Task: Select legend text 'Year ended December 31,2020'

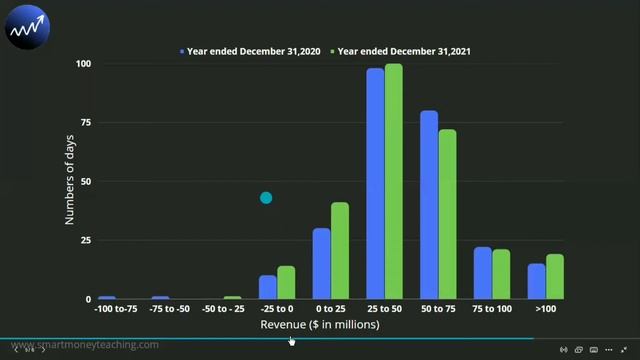Action: point(253,51)
